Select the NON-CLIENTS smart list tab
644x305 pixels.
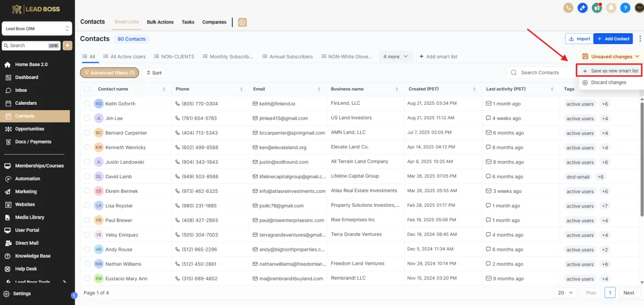click(173, 56)
